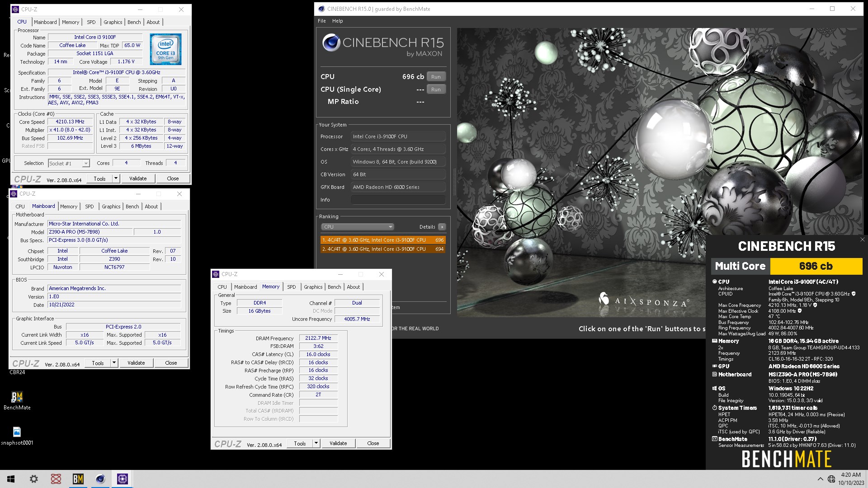The width and height of the screenshot is (868, 488).
Task: Open the File menu in Cinebench
Action: [322, 21]
